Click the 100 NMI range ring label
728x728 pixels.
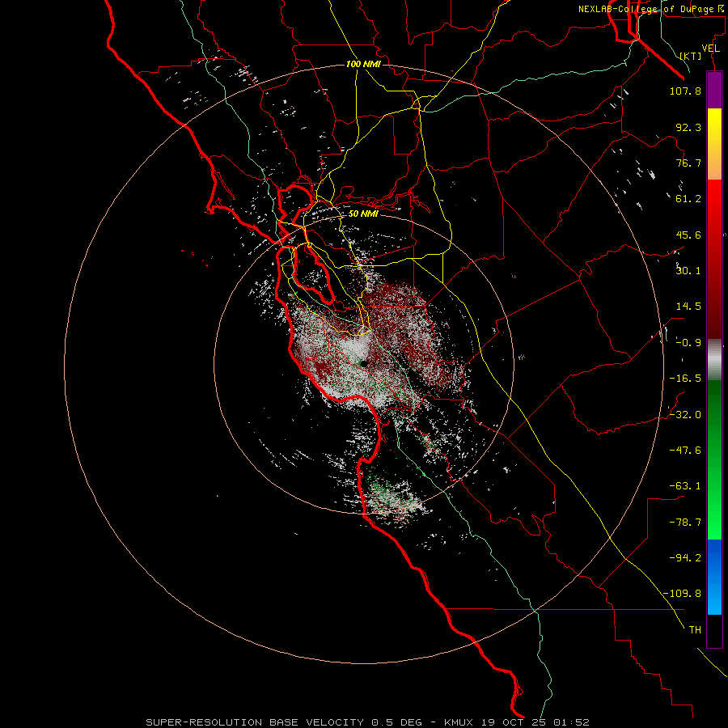pyautogui.click(x=363, y=64)
